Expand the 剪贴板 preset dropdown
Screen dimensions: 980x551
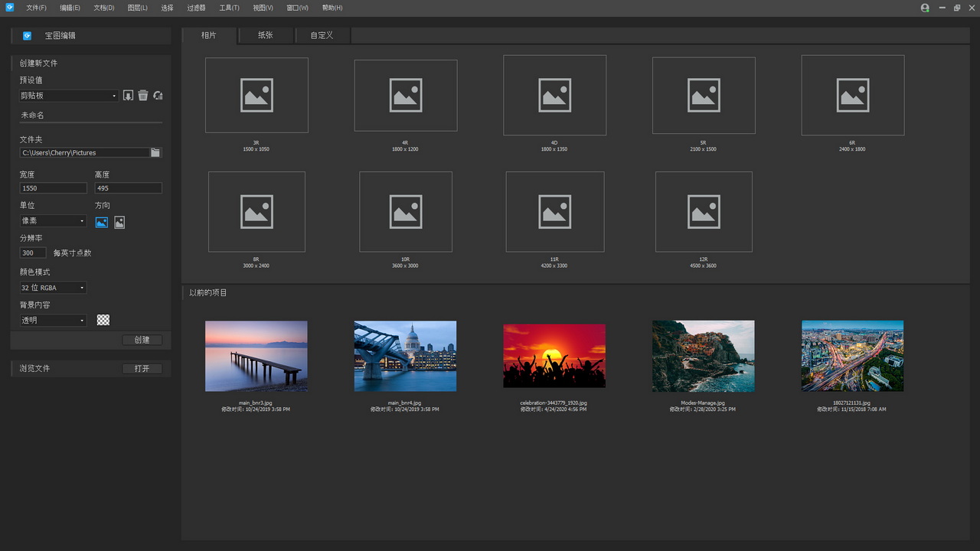coord(69,96)
